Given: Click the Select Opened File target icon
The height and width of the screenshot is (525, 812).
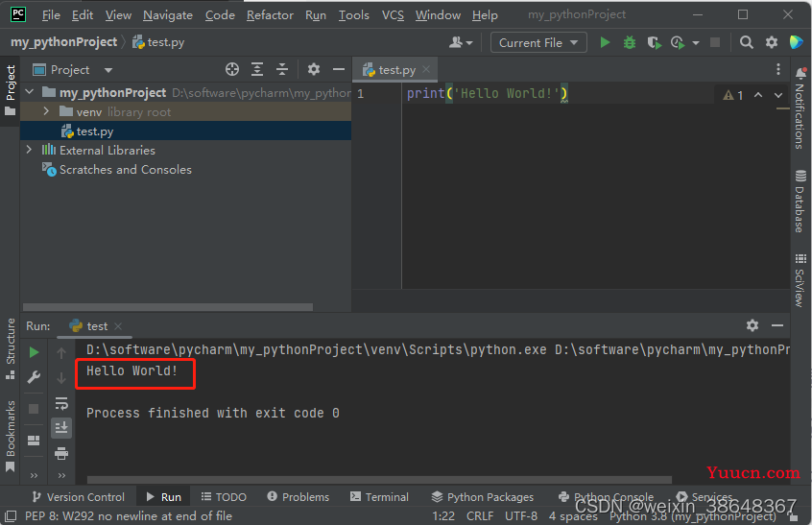Looking at the screenshot, I should point(232,69).
